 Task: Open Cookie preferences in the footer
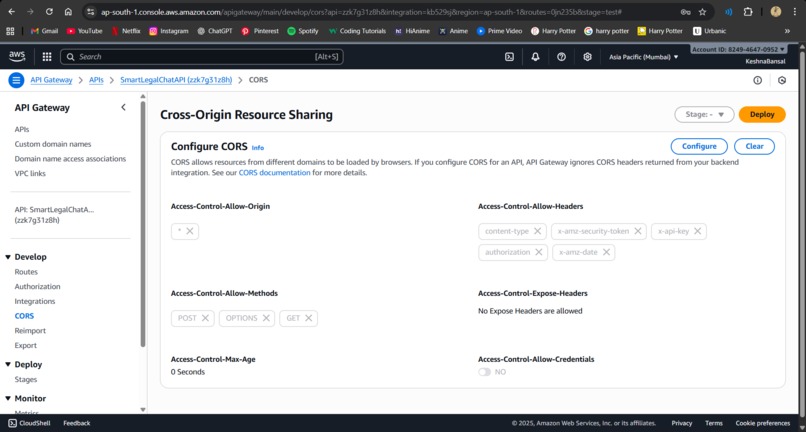763,423
